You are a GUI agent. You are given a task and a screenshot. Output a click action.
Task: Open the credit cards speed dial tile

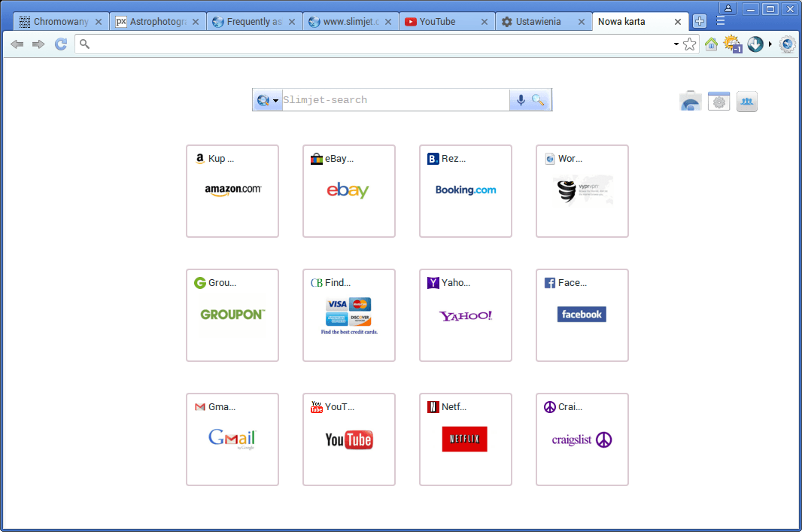tap(349, 315)
